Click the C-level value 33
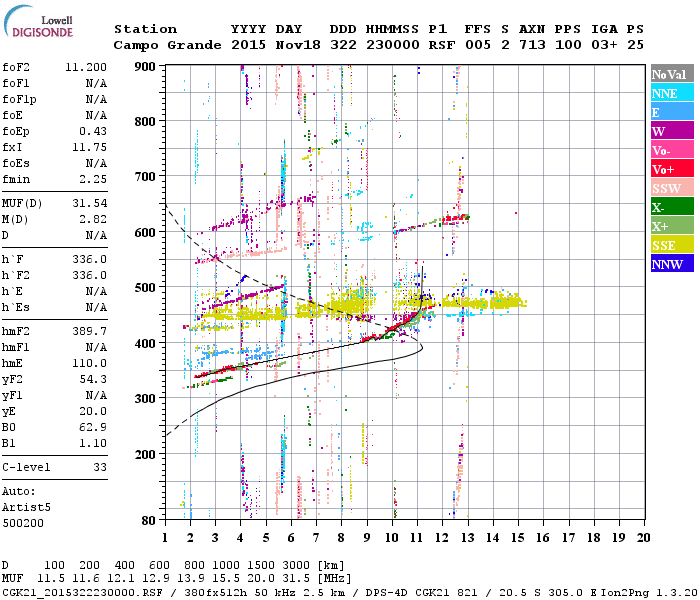700x600 pixels. [x=100, y=467]
